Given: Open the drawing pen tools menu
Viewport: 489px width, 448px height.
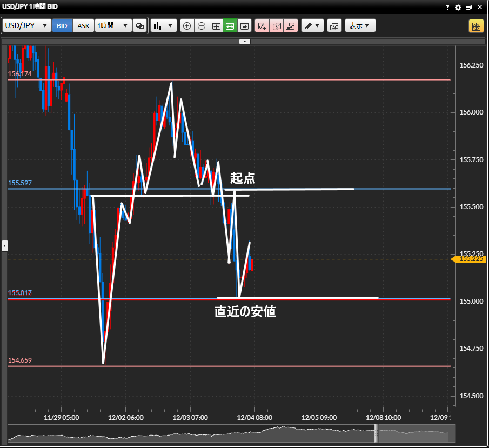Looking at the screenshot, I should point(312,26).
